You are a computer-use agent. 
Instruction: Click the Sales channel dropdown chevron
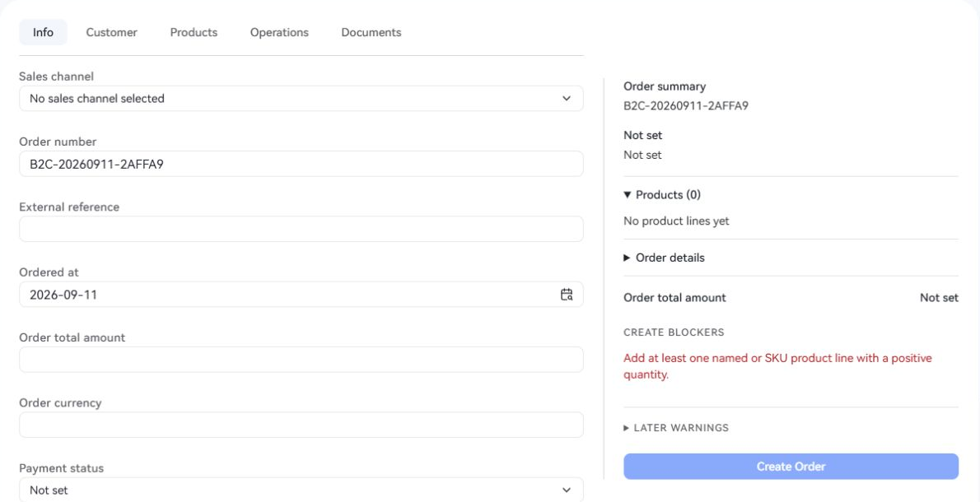click(567, 99)
